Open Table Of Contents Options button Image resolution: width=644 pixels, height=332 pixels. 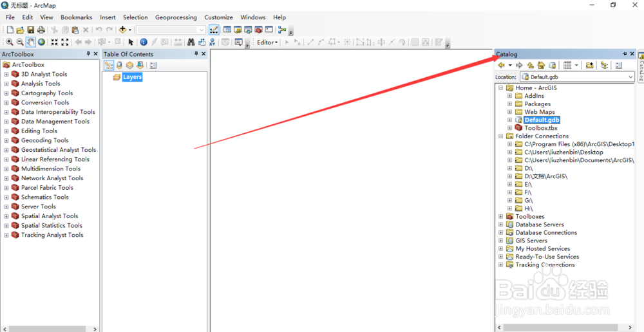point(153,65)
